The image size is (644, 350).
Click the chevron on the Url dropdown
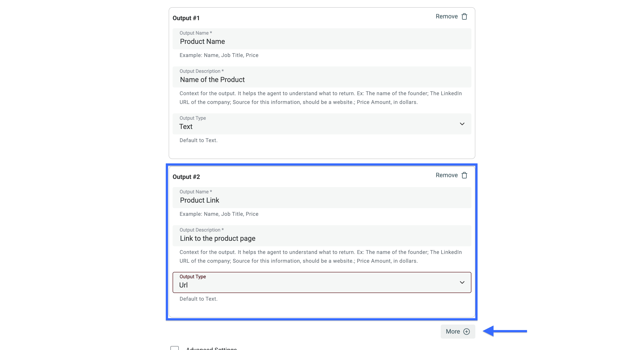pos(462,282)
